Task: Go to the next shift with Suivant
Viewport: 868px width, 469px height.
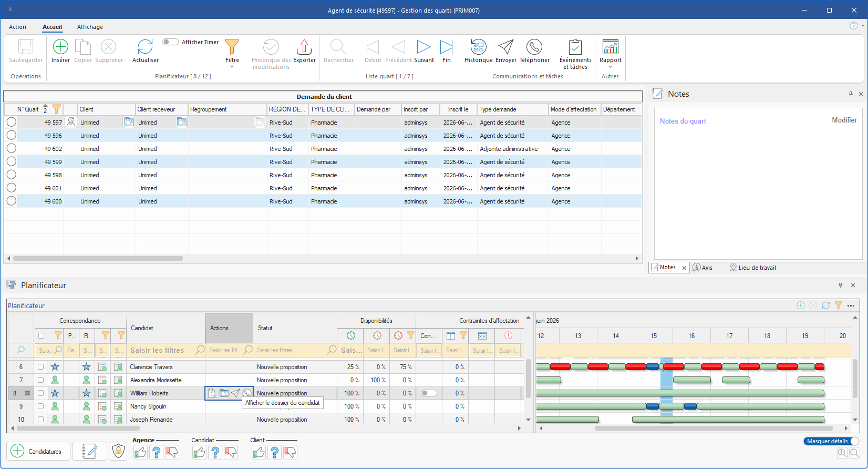Action: coord(423,47)
